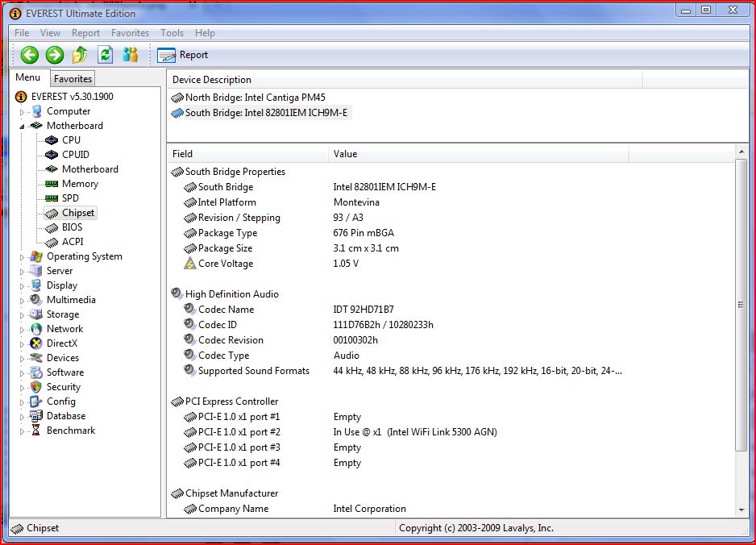Expand the Config tree node
Image resolution: width=756 pixels, height=545 pixels.
[23, 402]
